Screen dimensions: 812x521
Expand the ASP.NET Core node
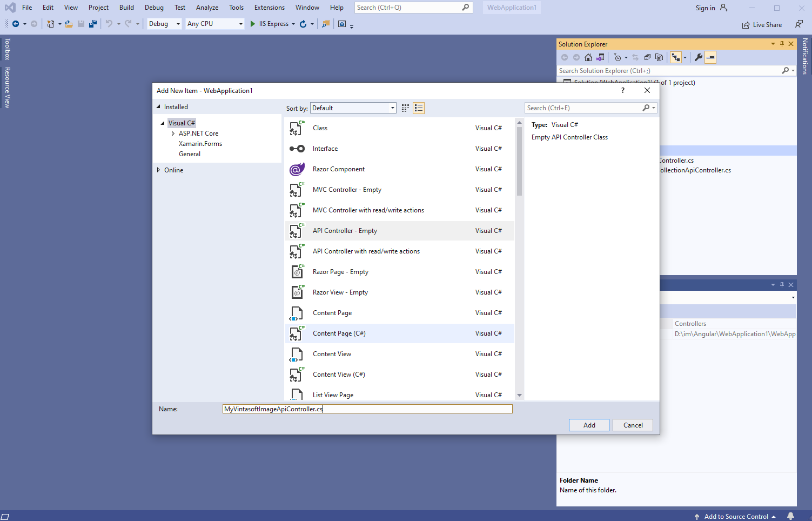tap(173, 133)
